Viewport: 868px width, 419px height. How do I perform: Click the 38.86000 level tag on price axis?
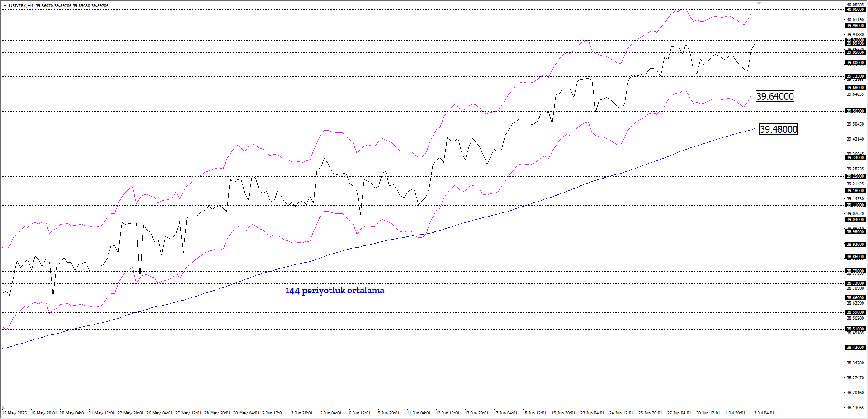coord(855,257)
